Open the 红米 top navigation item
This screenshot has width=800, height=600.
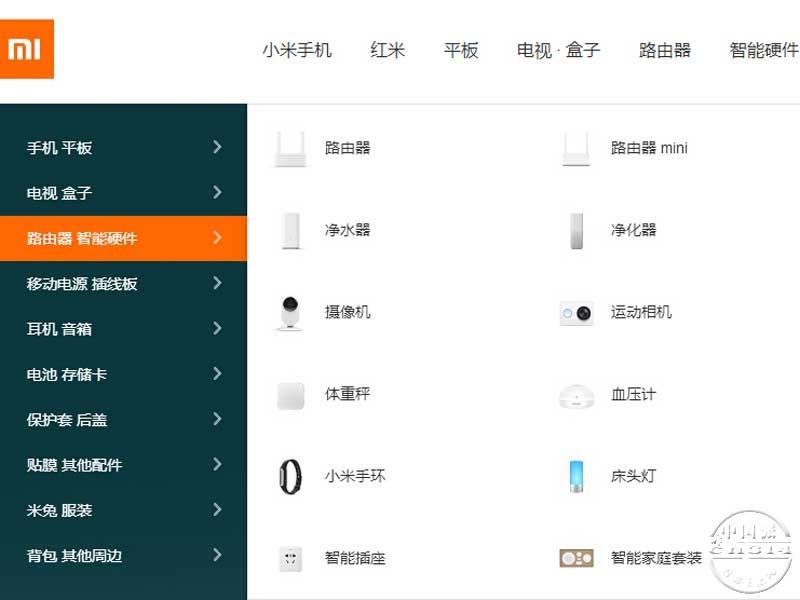(x=387, y=50)
